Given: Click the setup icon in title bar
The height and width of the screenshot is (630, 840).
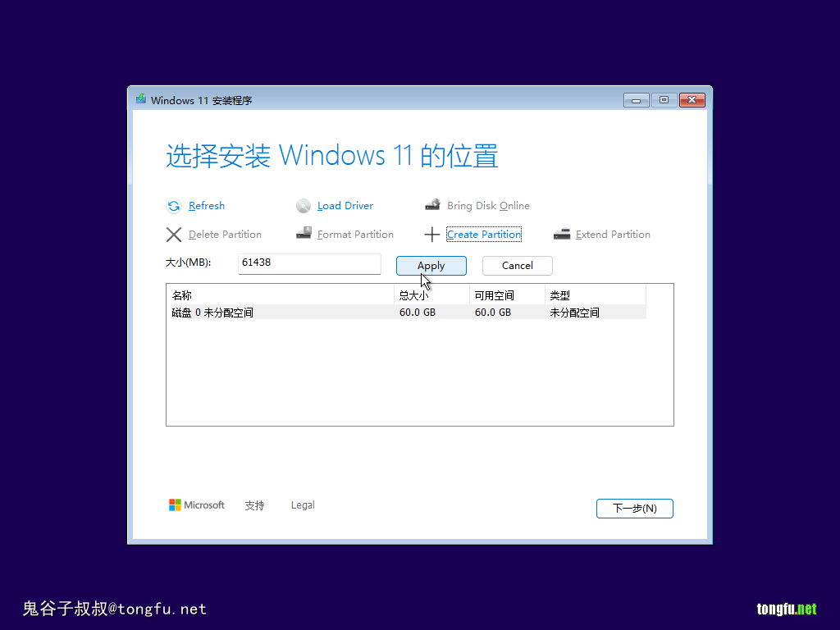Looking at the screenshot, I should 141,99.
